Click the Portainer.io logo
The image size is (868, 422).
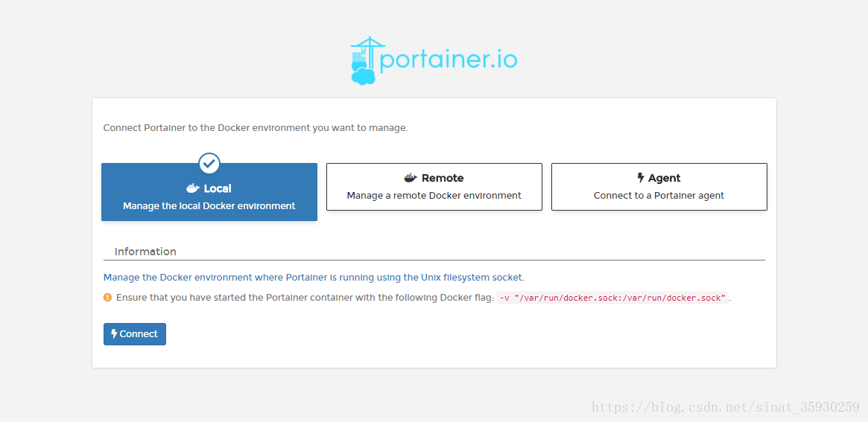[x=434, y=60]
